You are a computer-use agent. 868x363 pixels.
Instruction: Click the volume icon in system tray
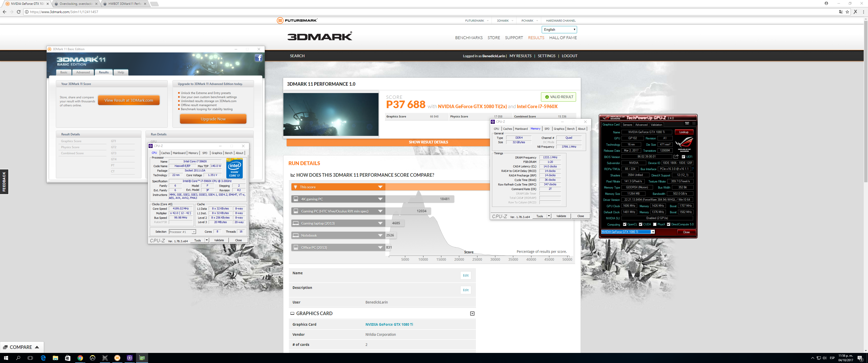825,358
